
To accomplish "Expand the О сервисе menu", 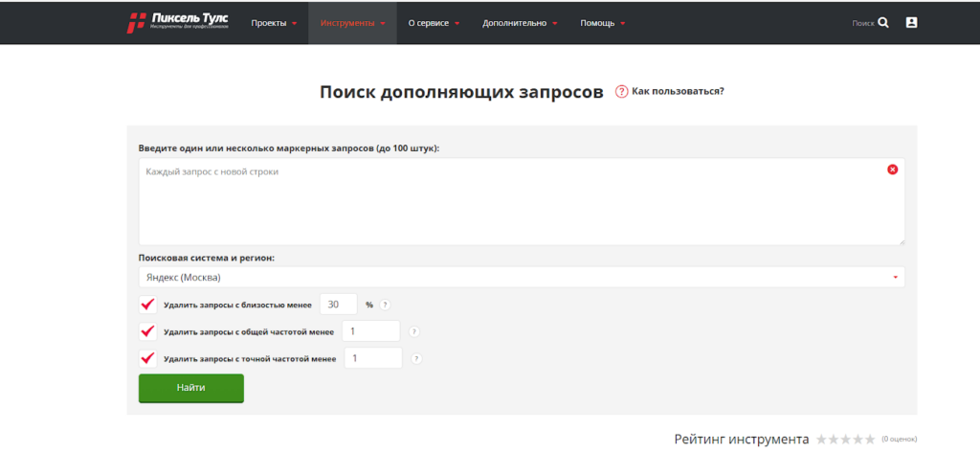I will click(434, 23).
